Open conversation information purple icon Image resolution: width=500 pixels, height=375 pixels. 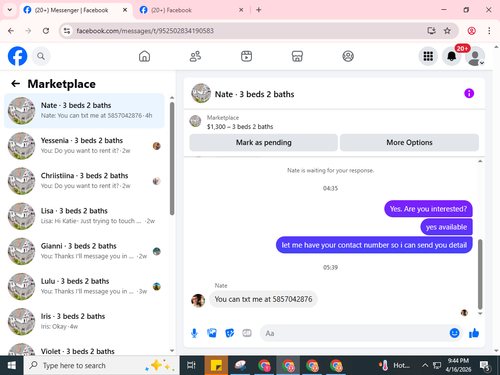point(469,93)
